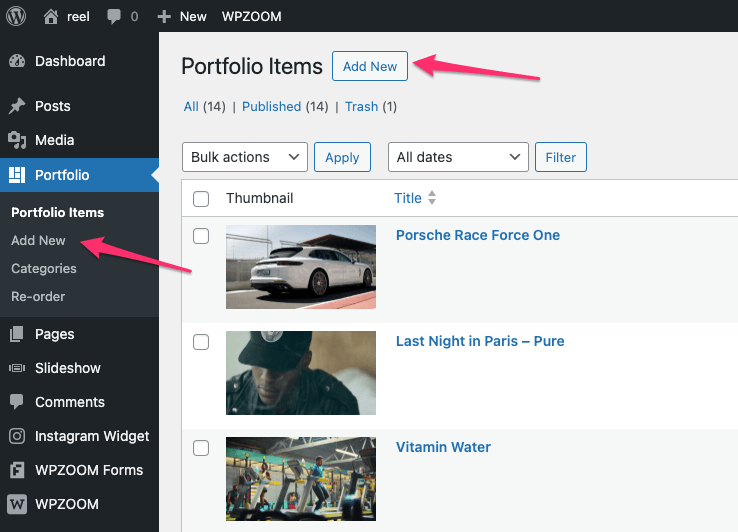Open the reel site home icon

click(52, 16)
